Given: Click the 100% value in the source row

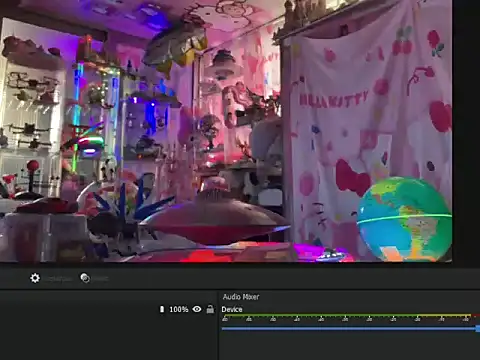Looking at the screenshot, I should point(179,309).
